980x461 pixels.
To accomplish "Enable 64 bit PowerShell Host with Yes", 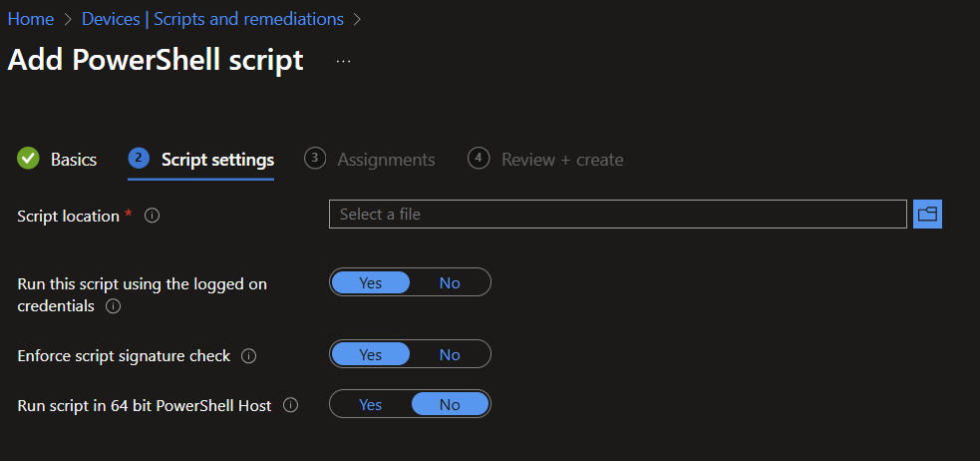I will [370, 404].
